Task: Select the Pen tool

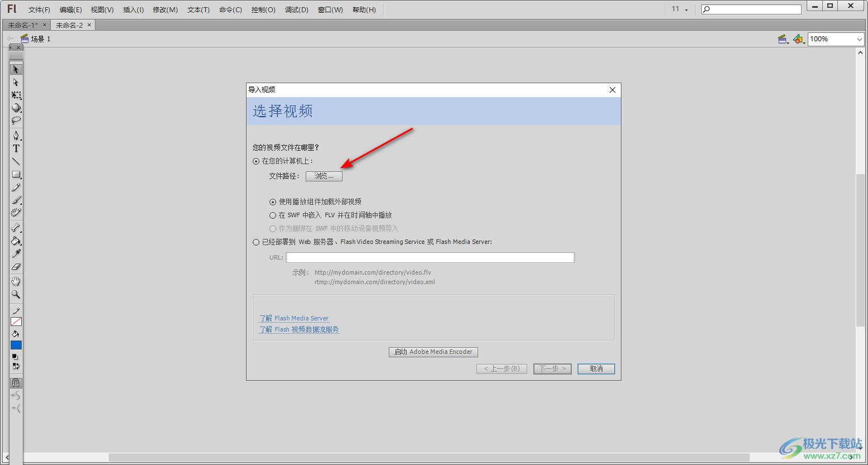Action: pos(16,136)
